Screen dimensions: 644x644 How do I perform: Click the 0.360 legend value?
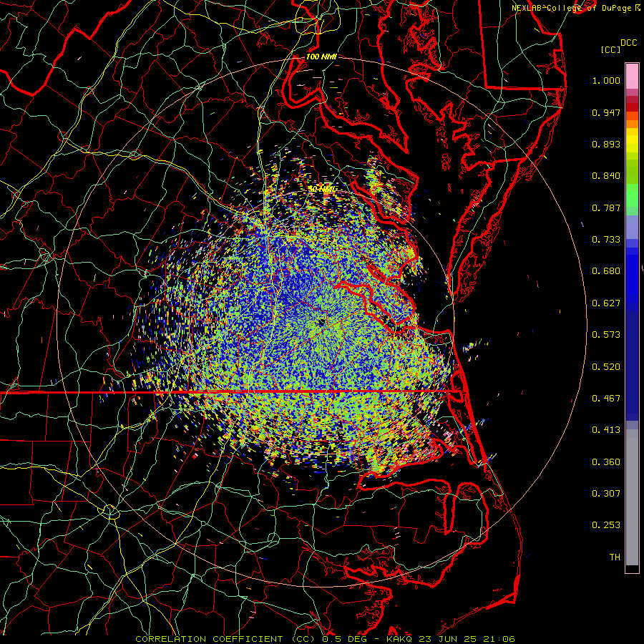point(606,462)
